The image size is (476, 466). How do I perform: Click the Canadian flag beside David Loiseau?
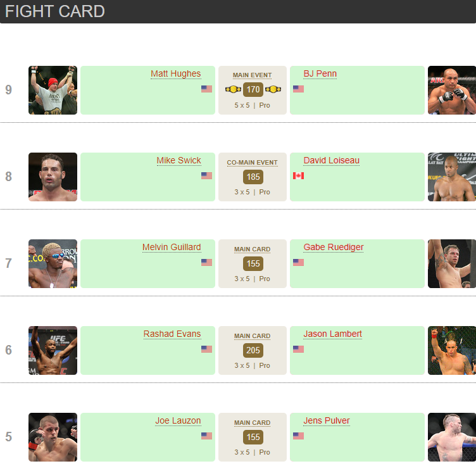click(298, 175)
